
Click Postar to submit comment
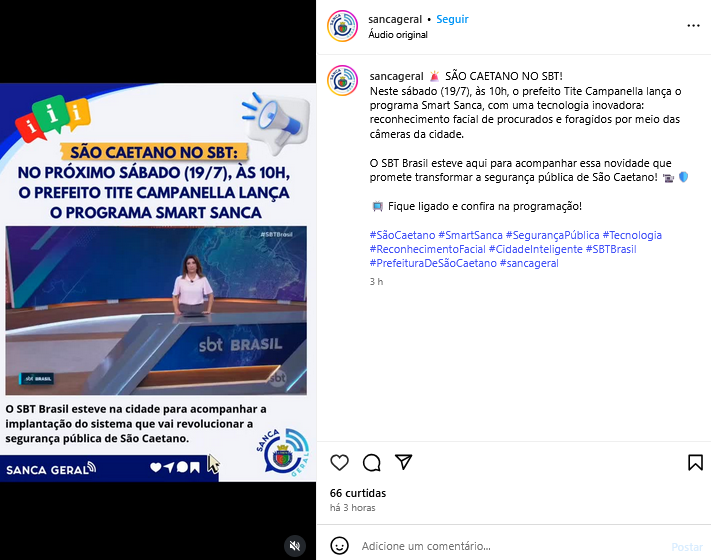pyautogui.click(x=687, y=547)
